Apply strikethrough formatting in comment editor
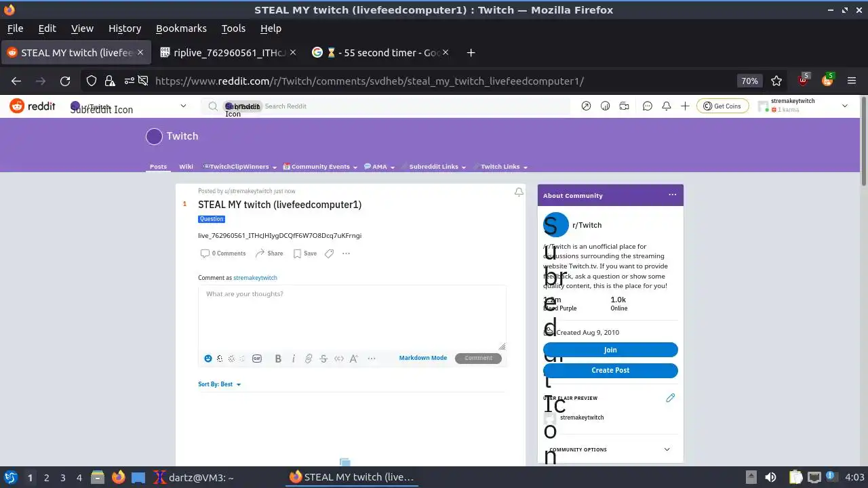This screenshot has height=488, width=868. [x=323, y=359]
